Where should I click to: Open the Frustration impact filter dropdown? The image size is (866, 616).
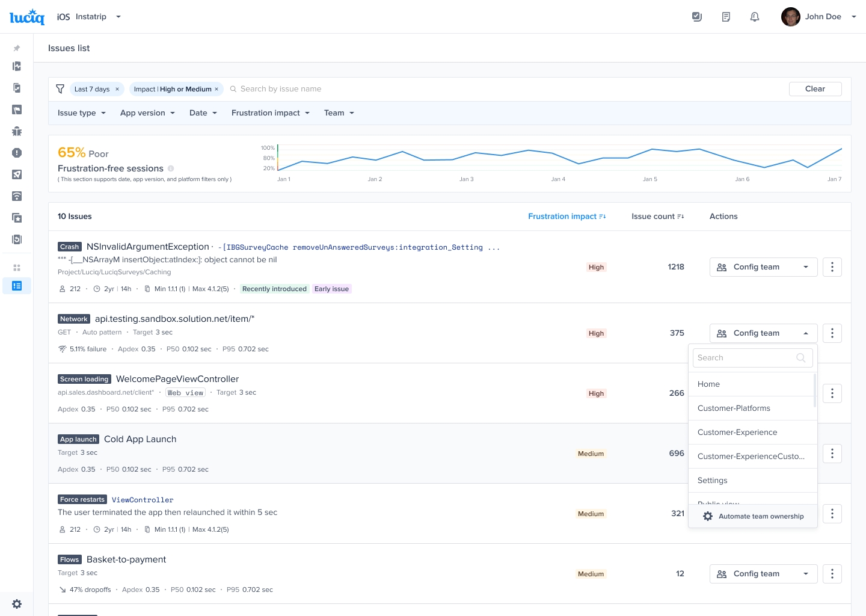270,113
